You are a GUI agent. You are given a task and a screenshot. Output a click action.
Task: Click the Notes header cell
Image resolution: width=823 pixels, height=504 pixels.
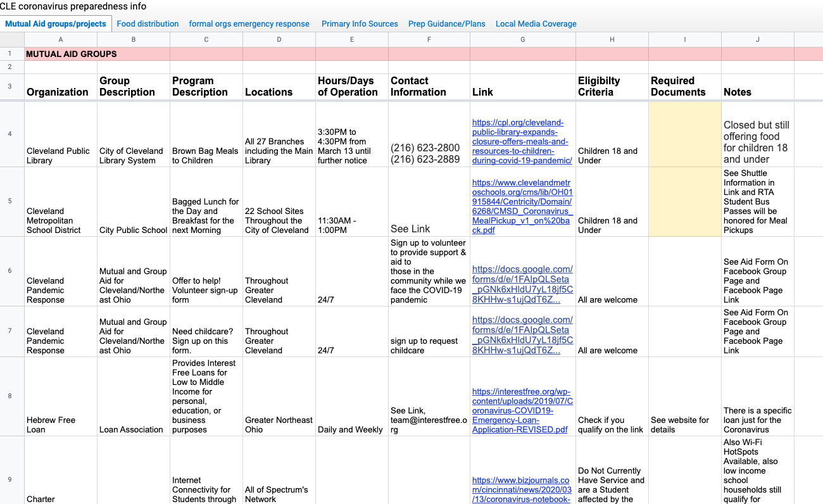pyautogui.click(x=758, y=87)
